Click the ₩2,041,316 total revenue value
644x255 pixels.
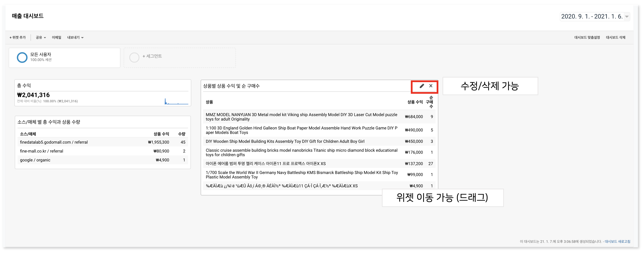click(33, 95)
